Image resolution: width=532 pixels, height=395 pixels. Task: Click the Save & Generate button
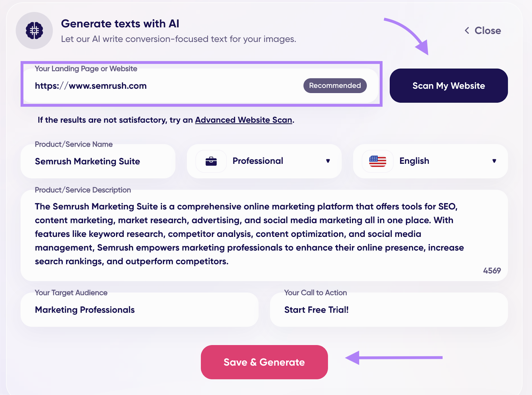click(264, 362)
